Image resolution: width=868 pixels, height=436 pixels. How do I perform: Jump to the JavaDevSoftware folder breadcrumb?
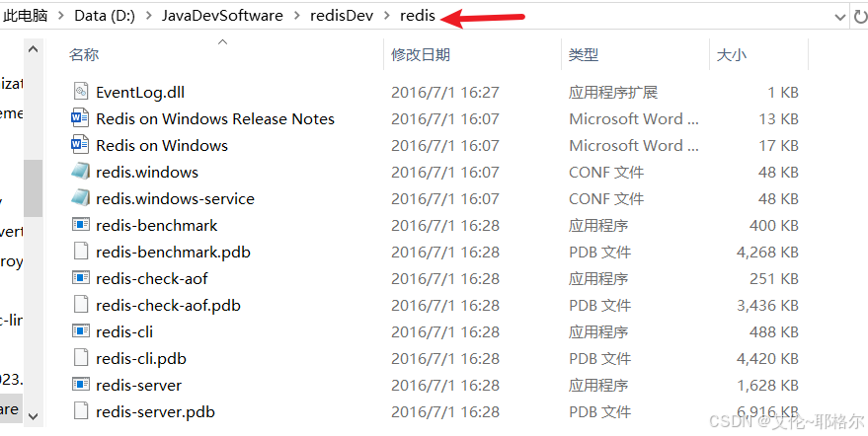click(222, 16)
